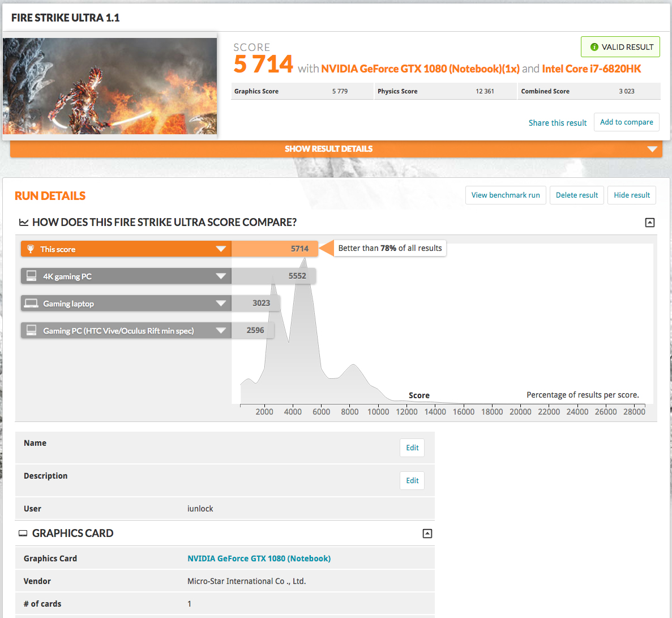This screenshot has height=618, width=672.
Task: Click the 2596 score bar
Action: point(253,330)
